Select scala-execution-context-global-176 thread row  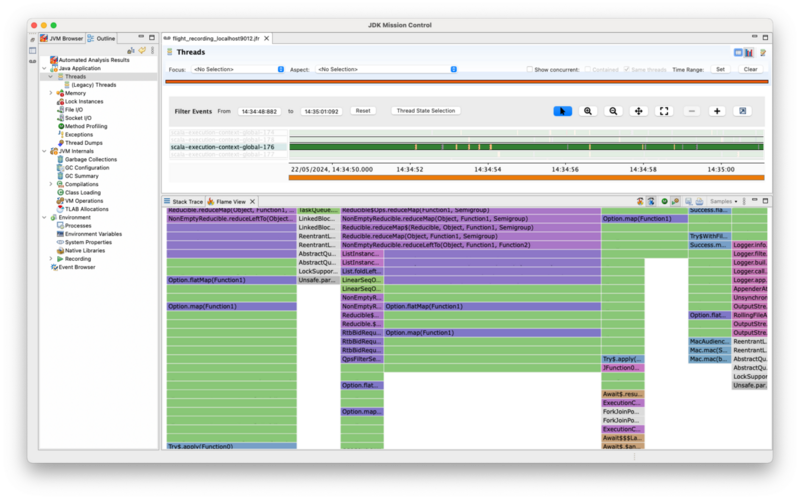tap(229, 147)
